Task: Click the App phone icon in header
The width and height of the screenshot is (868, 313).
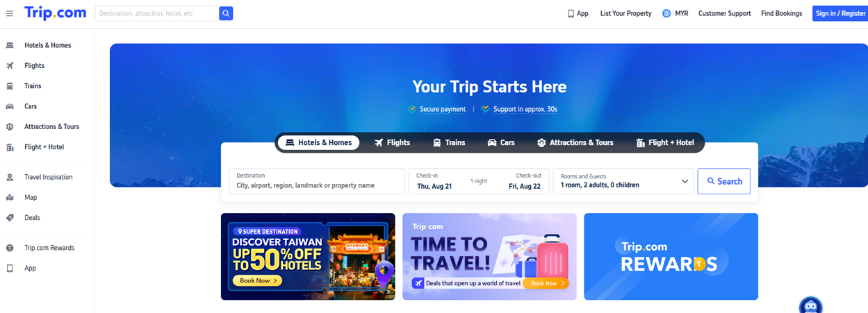Action: point(571,13)
